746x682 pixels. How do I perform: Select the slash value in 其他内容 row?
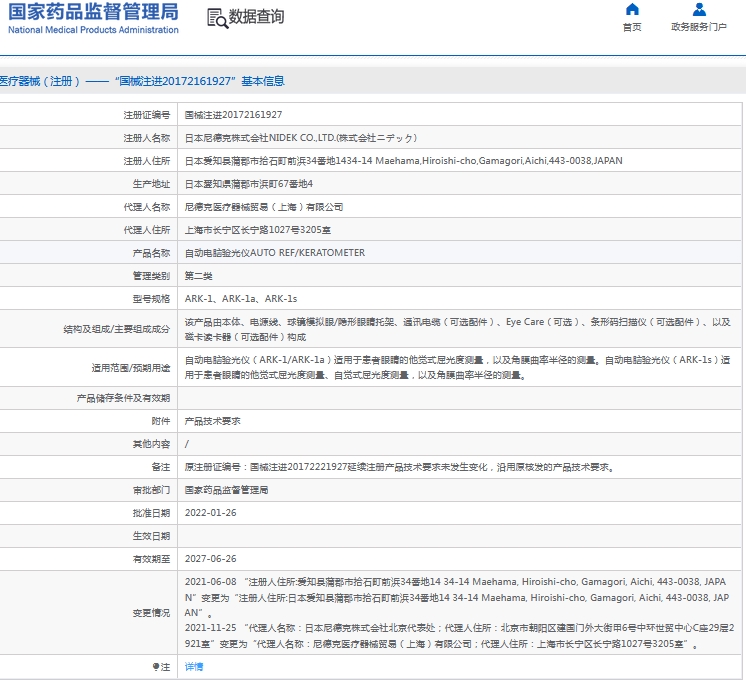(x=186, y=444)
